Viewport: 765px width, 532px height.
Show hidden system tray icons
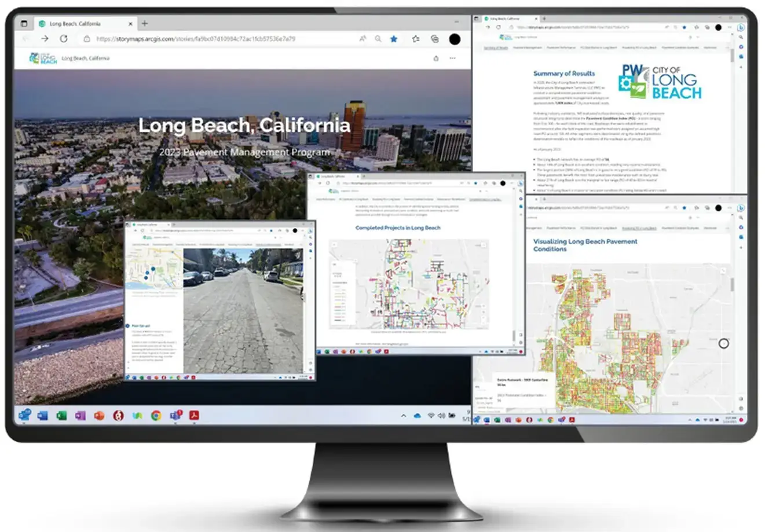(404, 416)
